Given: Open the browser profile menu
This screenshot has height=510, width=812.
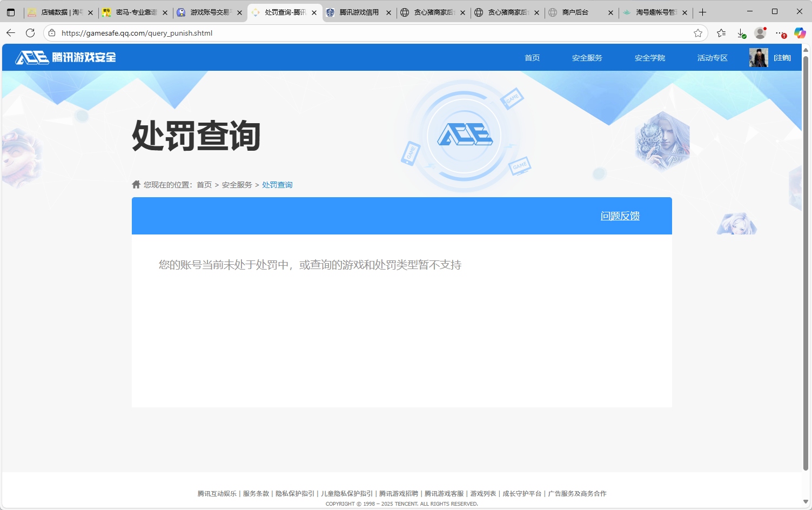Looking at the screenshot, I should click(x=760, y=33).
